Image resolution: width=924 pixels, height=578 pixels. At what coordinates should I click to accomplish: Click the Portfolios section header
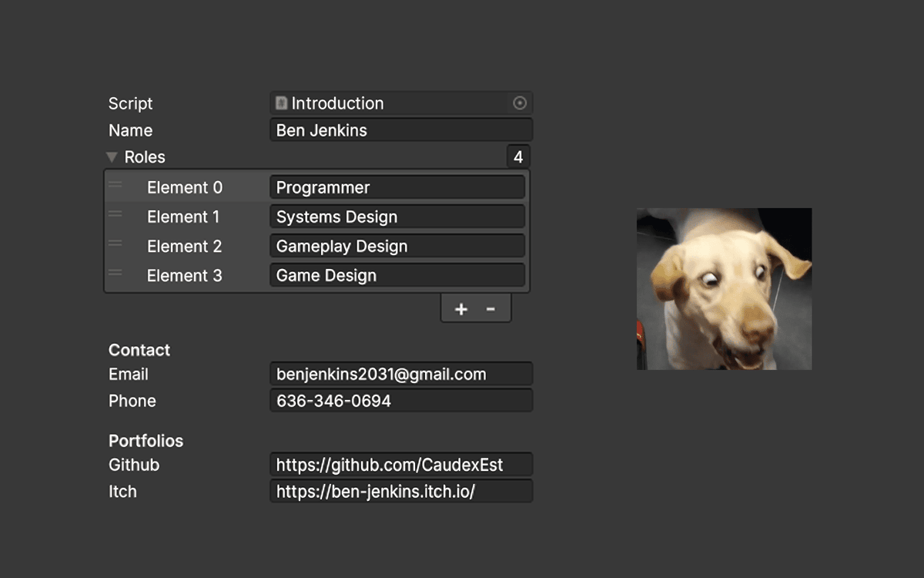point(146,441)
